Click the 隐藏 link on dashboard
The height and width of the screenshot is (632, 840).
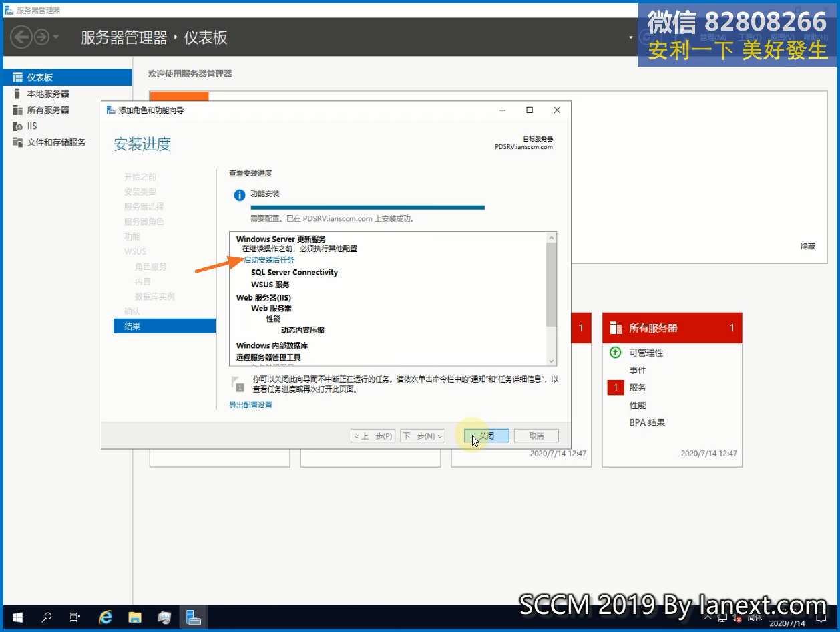(x=808, y=247)
